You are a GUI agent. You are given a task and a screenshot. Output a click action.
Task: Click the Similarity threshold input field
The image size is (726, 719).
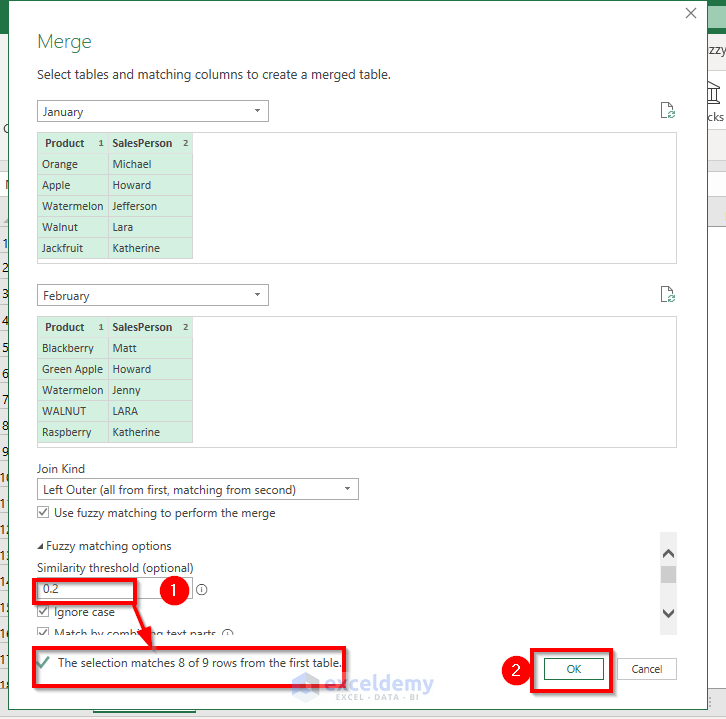pyautogui.click(x=114, y=589)
